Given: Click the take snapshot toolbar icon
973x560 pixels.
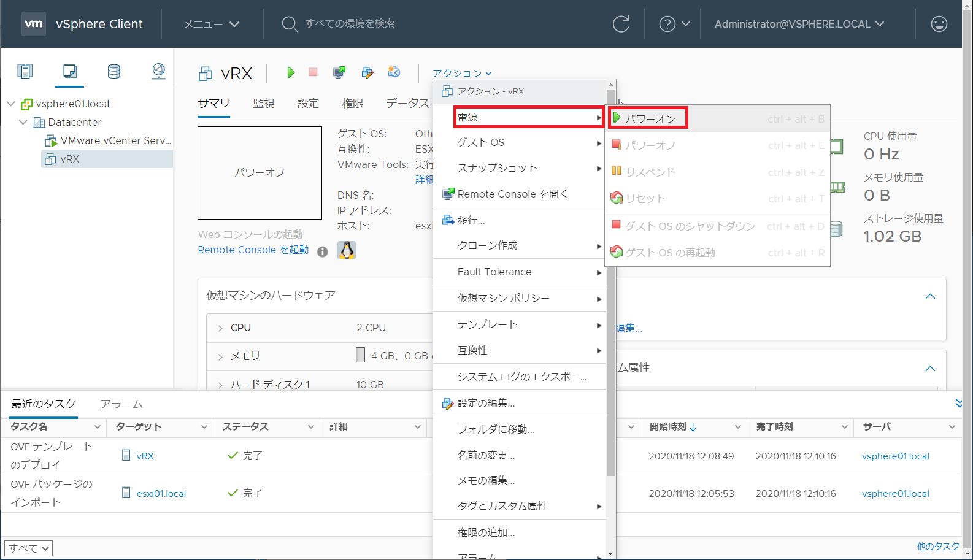Looking at the screenshot, I should 394,72.
